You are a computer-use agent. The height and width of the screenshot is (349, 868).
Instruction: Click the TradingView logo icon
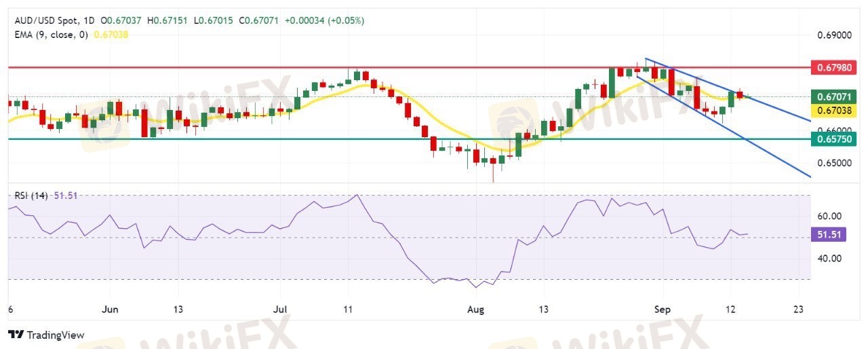click(x=16, y=335)
